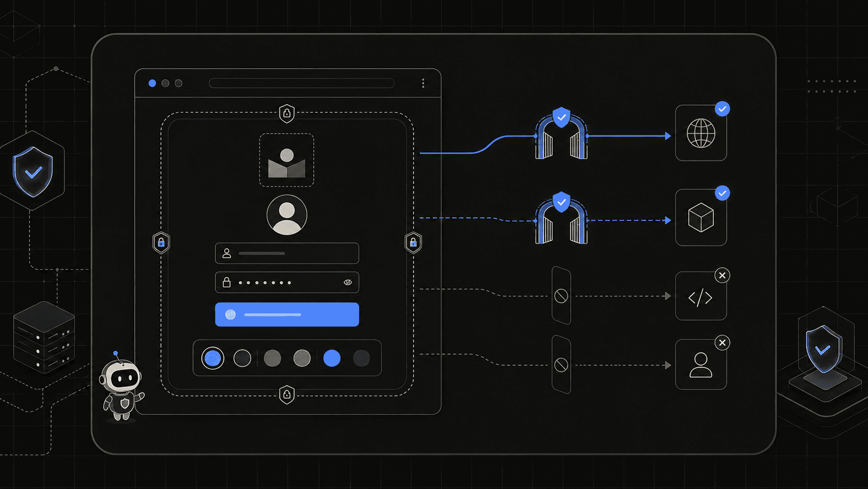Viewport: 868px width, 489px height.
Task: Select the person reading book image
Action: [287, 160]
